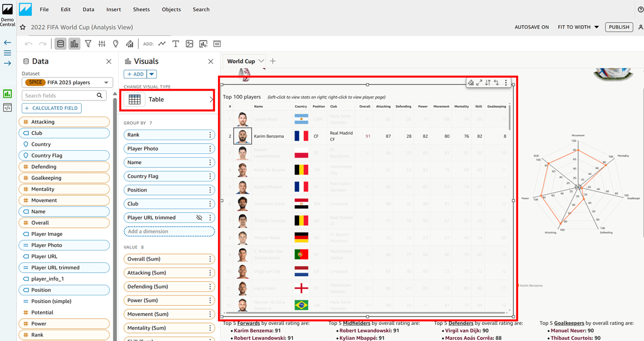Add a text box with T icon

coord(175,44)
